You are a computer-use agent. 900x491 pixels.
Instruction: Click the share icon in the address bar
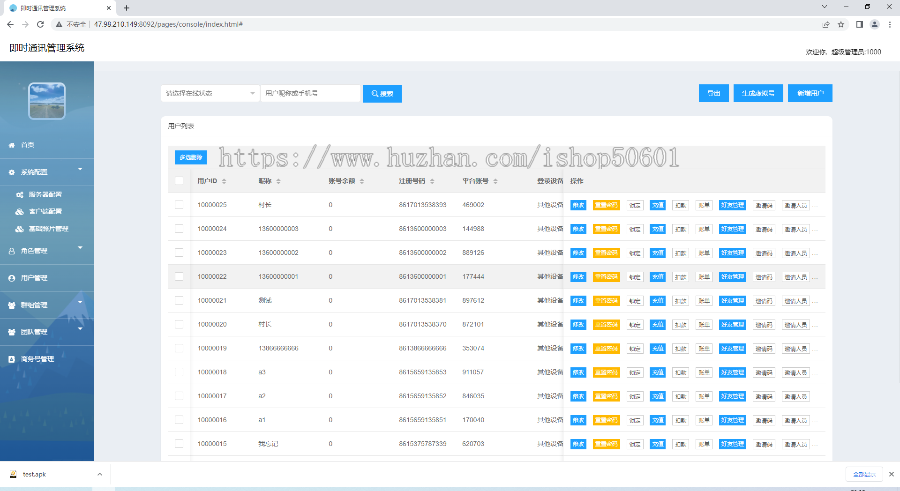click(x=826, y=24)
